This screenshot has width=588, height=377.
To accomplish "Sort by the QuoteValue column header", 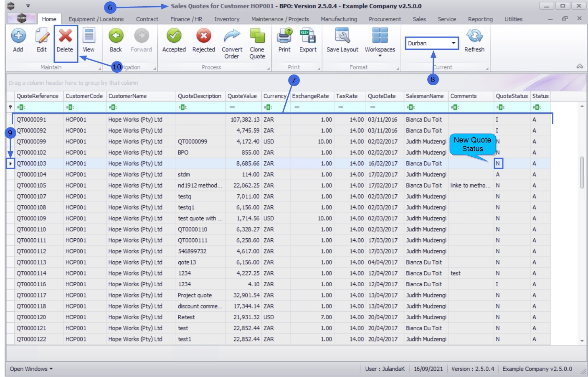I will tap(242, 96).
